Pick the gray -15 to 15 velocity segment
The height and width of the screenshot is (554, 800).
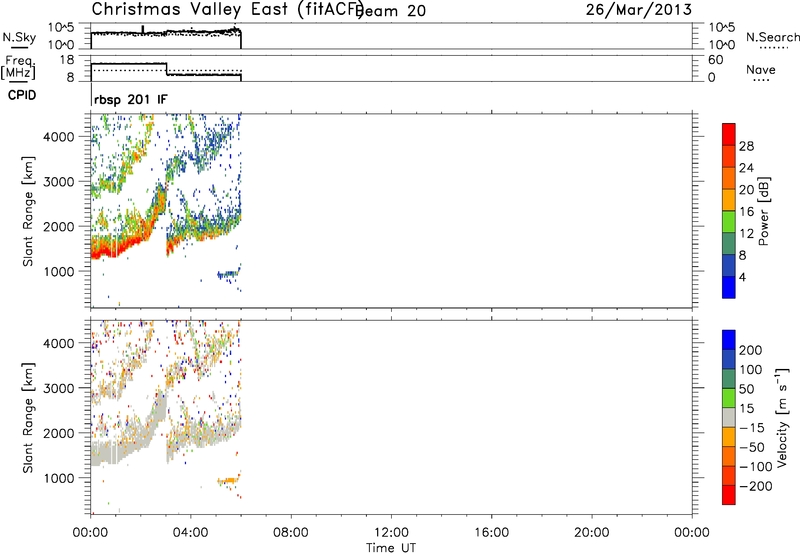tap(729, 417)
